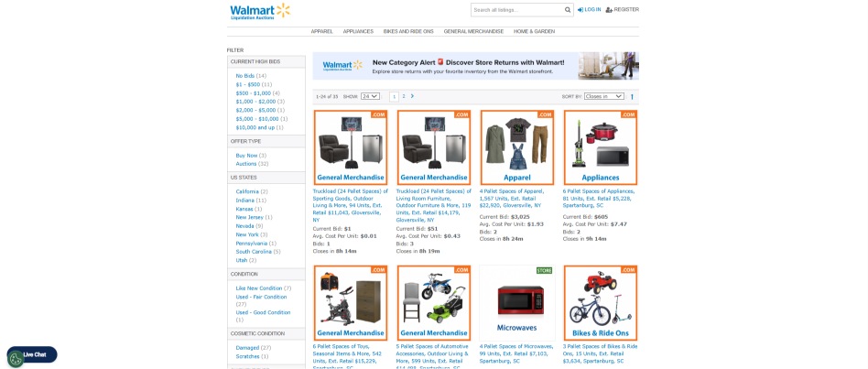Click the search magnifier icon
The image size is (868, 369).
point(568,10)
